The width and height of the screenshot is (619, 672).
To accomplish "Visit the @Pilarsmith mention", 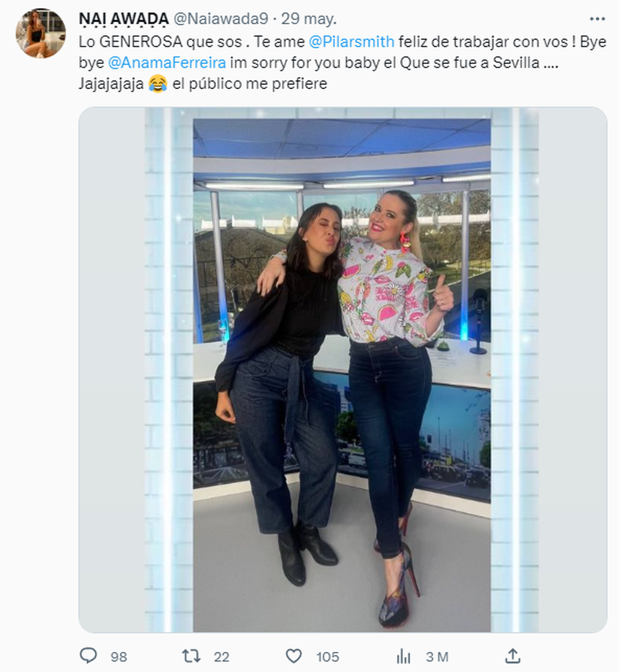I will 351,41.
